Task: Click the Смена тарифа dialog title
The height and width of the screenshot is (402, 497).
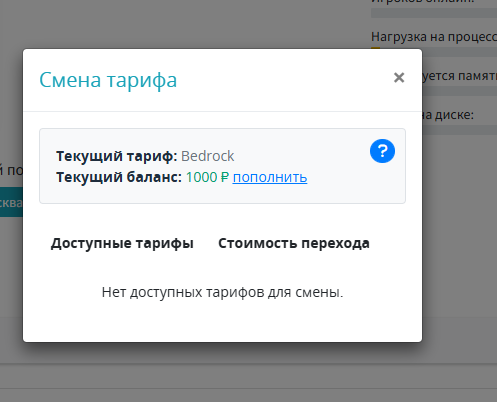Action: pos(108,80)
